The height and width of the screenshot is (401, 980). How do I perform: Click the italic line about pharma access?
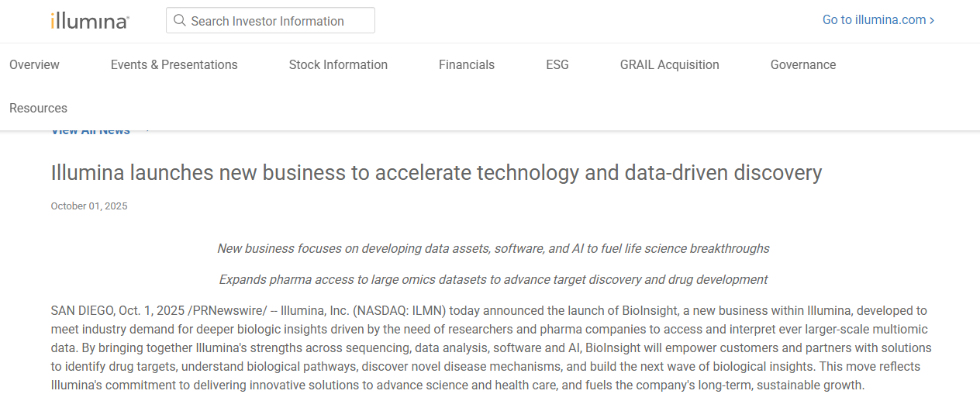click(x=493, y=279)
